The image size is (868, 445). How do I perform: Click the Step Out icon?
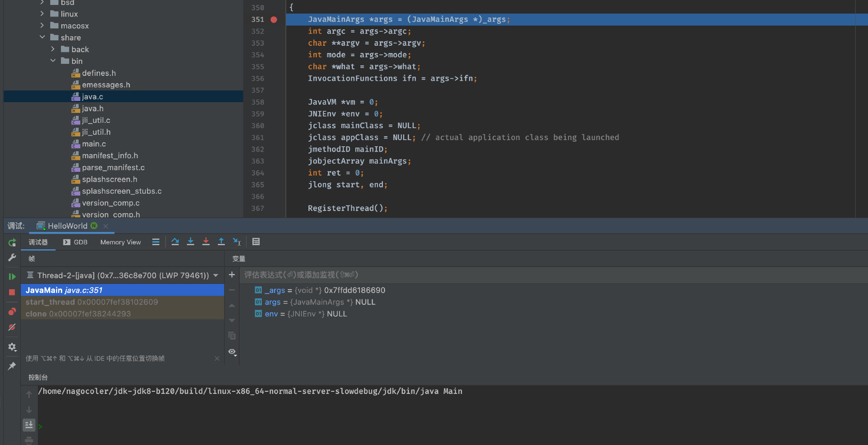coord(221,242)
